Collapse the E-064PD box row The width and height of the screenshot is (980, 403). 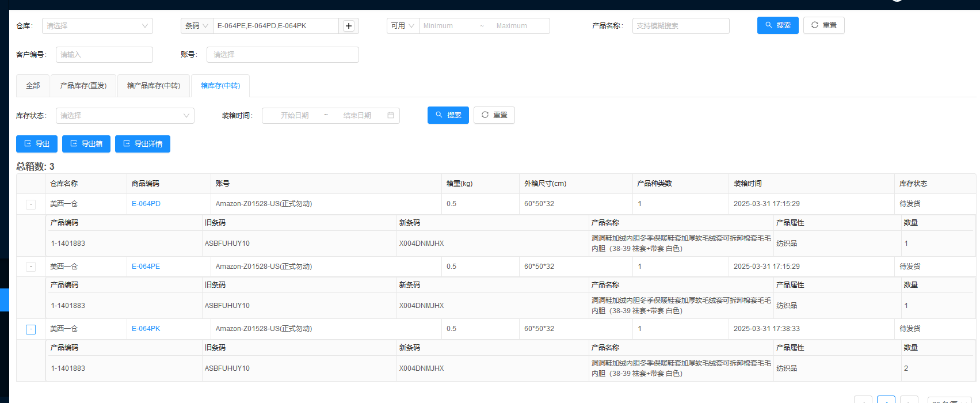click(x=31, y=204)
